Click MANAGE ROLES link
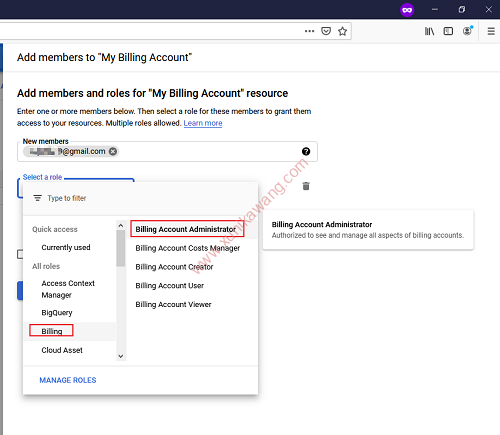 click(68, 380)
